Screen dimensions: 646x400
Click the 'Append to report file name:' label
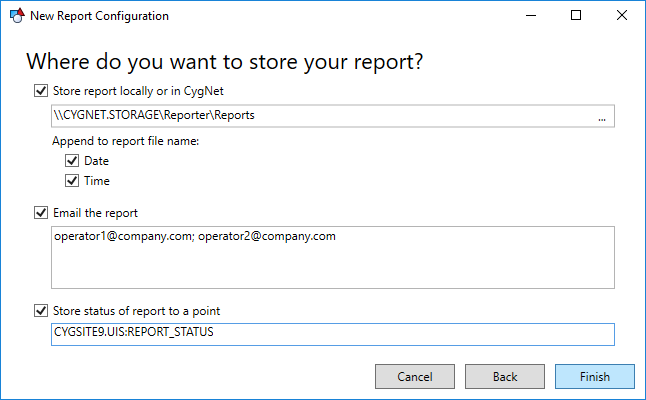tap(125, 141)
